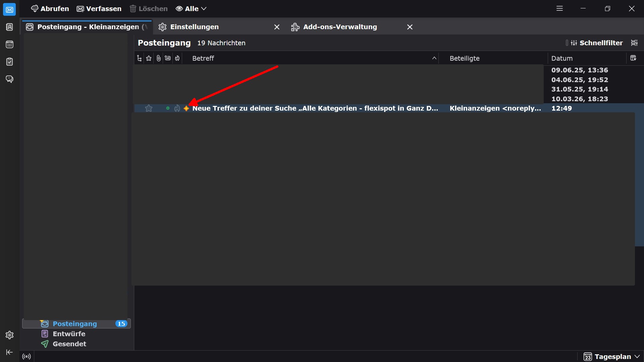The width and height of the screenshot is (644, 362).
Task: Click the message list display options icon
Action: (x=634, y=43)
